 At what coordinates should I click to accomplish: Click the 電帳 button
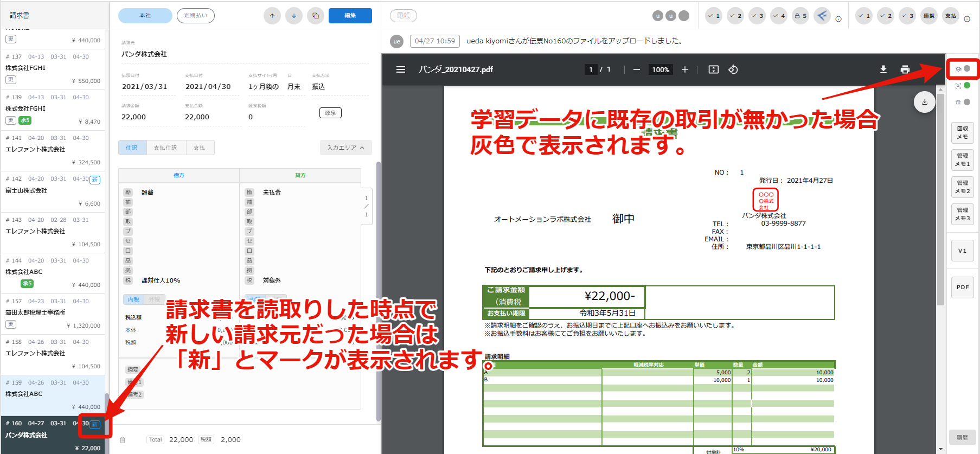(403, 16)
